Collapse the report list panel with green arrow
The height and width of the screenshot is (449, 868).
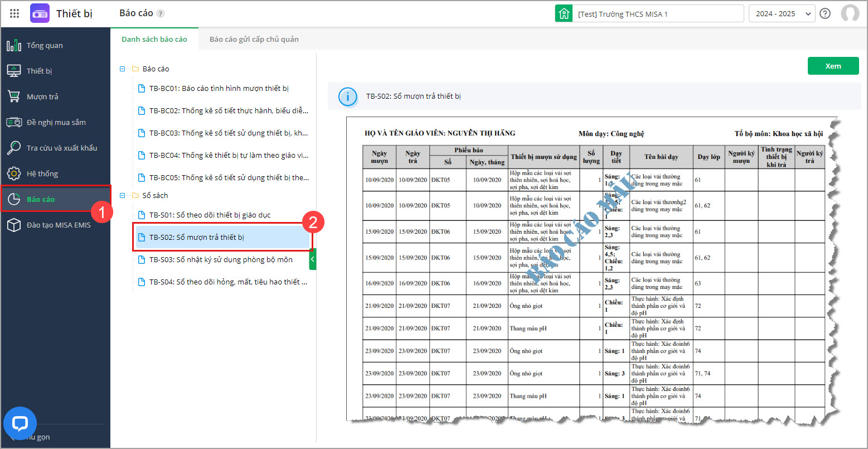[x=312, y=259]
